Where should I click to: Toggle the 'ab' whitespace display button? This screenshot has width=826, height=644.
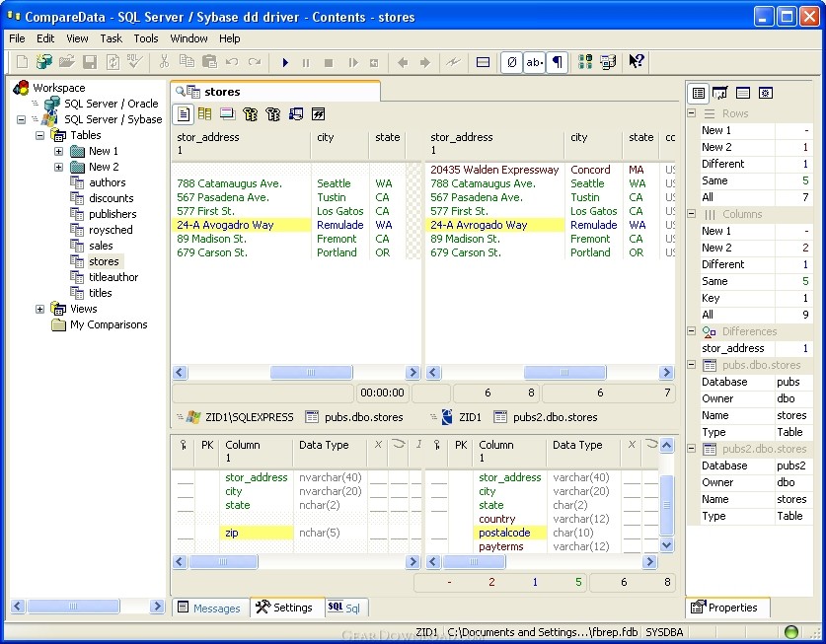click(x=534, y=62)
